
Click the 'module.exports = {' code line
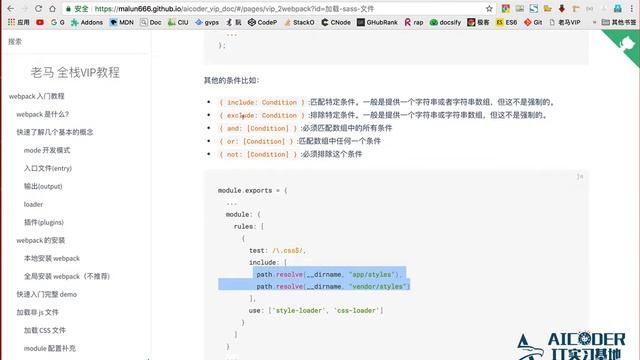(252, 191)
